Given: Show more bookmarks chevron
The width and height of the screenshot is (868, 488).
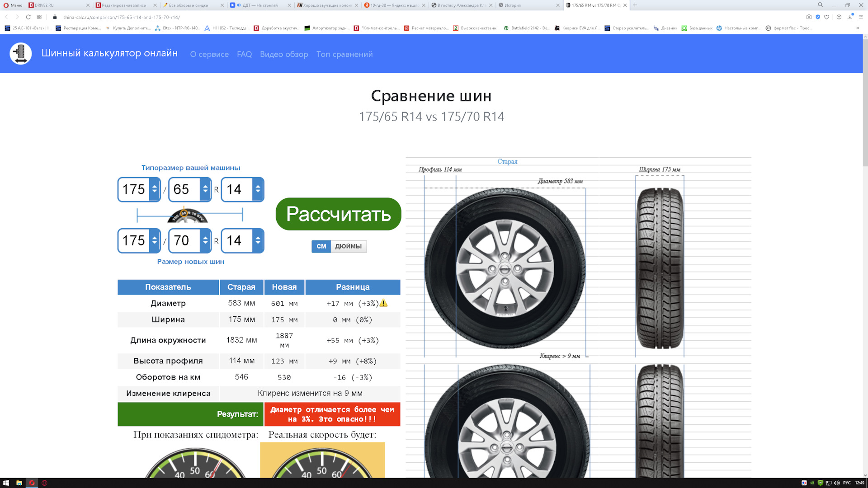Looking at the screenshot, I should tap(858, 28).
